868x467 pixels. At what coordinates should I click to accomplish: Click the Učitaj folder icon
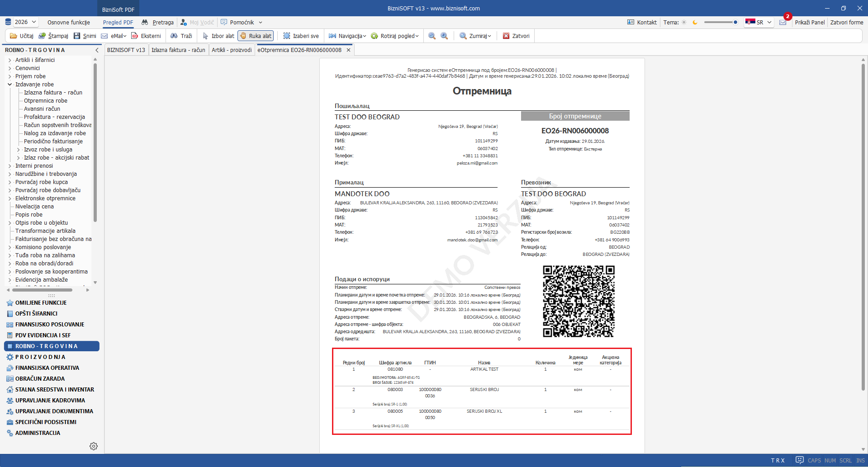click(14, 36)
